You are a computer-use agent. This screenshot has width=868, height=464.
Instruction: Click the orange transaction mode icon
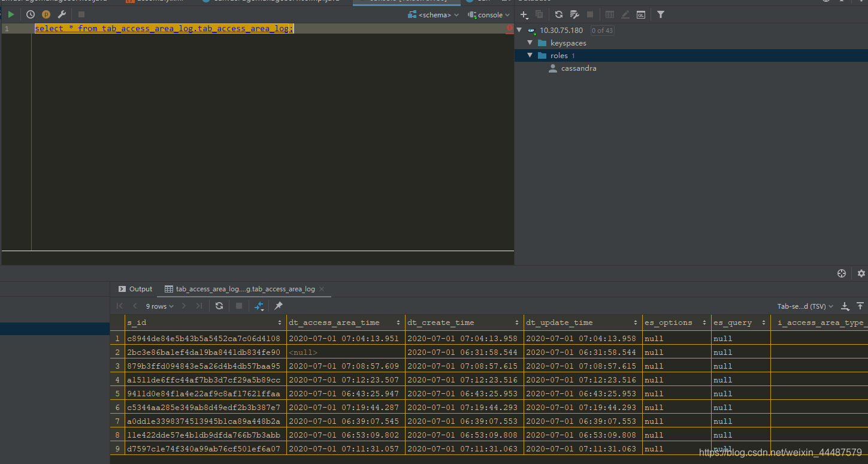pos(46,14)
